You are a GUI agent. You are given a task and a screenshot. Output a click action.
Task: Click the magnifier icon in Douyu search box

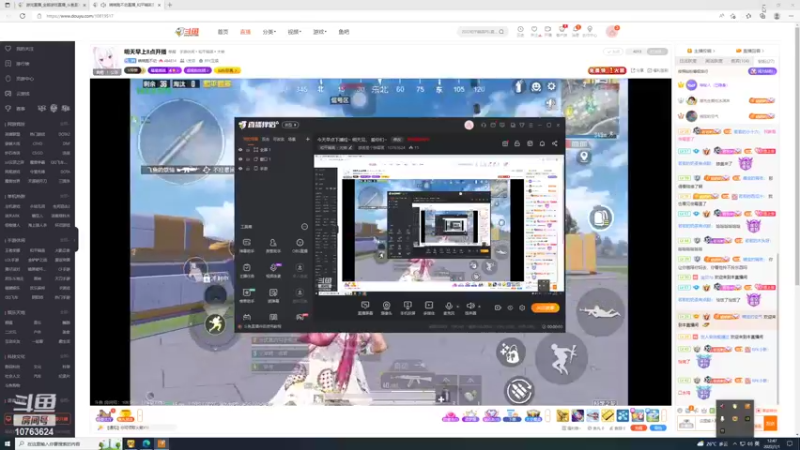coord(502,32)
